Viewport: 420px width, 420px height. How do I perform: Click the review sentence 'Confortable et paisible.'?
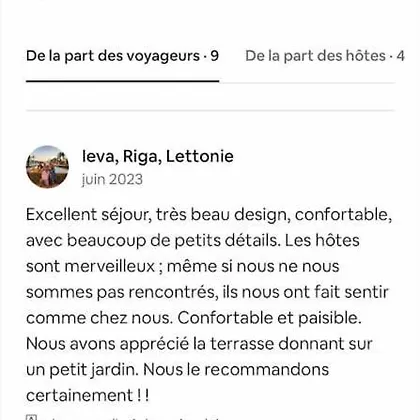click(x=269, y=318)
